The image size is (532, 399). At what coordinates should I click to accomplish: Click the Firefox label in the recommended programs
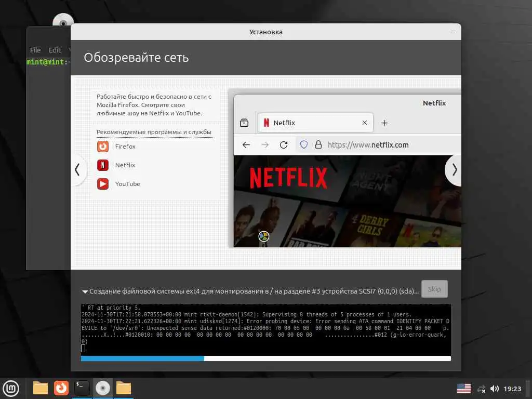coord(125,147)
